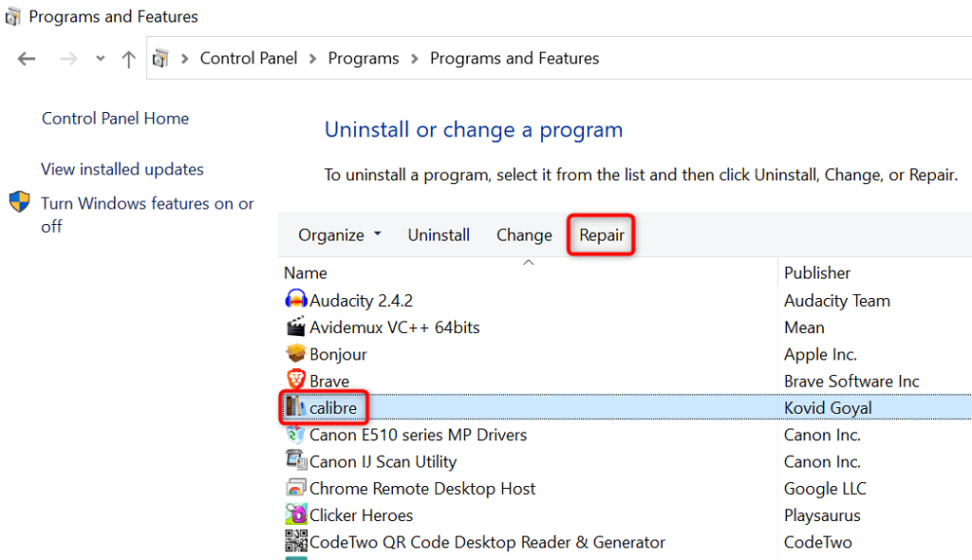Click the calibre books icon
The height and width of the screenshot is (560, 972).
point(296,407)
